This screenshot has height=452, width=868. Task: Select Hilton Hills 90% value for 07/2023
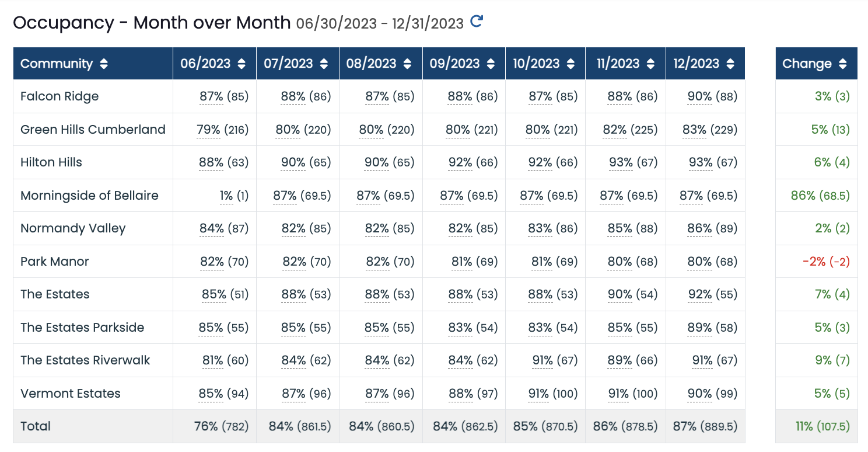coord(293,162)
